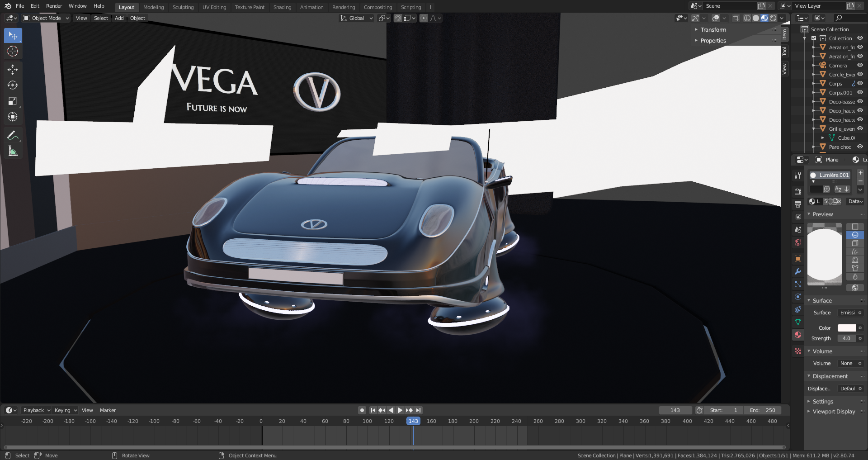Select the Cursor tool in the toolbar
868x460 pixels.
pos(13,52)
